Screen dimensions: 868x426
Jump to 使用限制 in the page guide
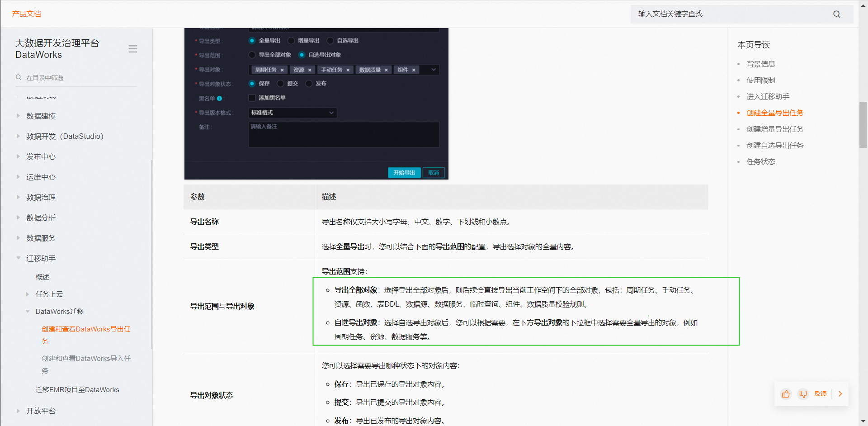(761, 80)
